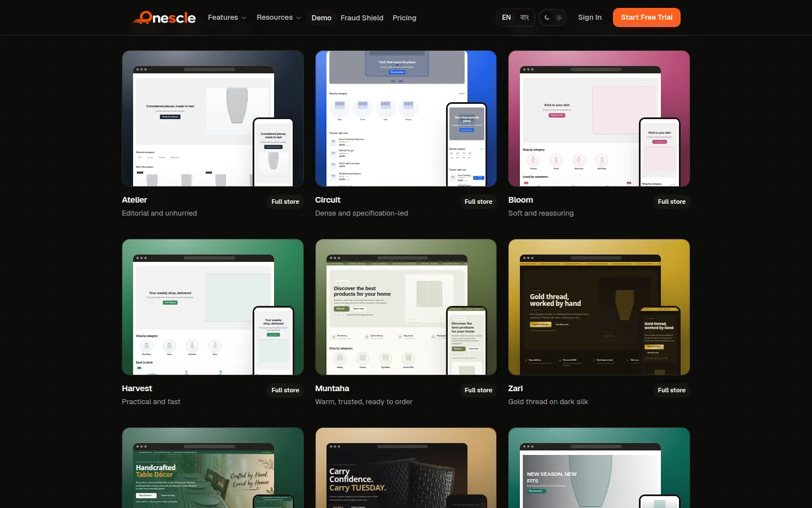This screenshot has width=812, height=508.
Task: Select the EN language option
Action: (x=506, y=17)
